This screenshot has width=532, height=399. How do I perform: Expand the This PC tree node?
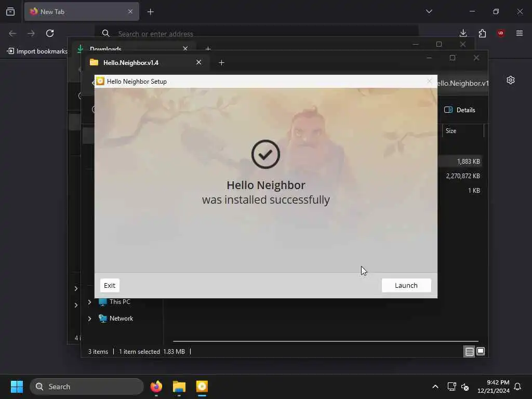(x=89, y=302)
